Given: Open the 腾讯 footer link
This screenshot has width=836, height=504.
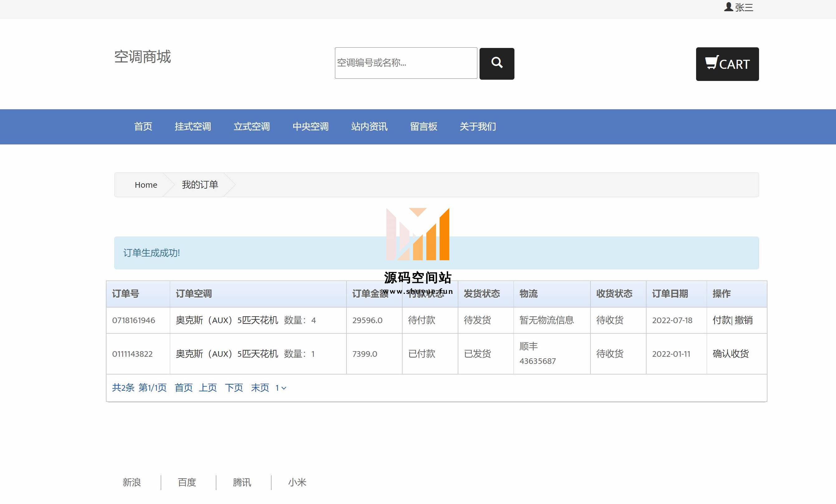Looking at the screenshot, I should pos(242,482).
